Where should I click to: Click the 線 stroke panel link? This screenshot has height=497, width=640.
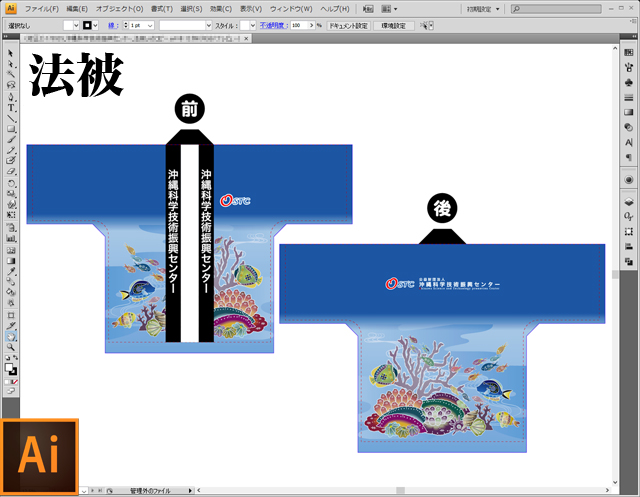tap(113, 25)
